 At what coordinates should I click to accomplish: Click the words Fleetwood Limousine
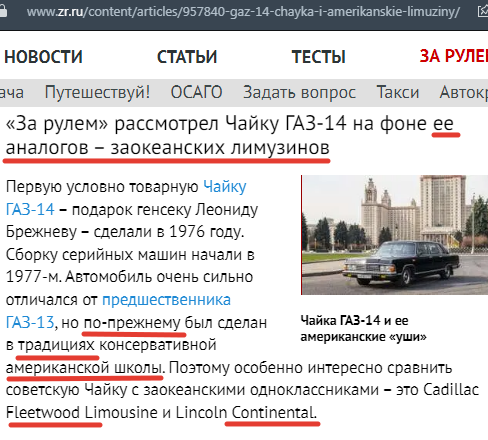82,413
